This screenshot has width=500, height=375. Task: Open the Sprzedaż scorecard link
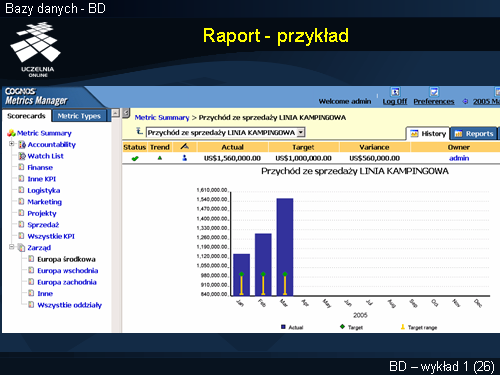(43, 225)
